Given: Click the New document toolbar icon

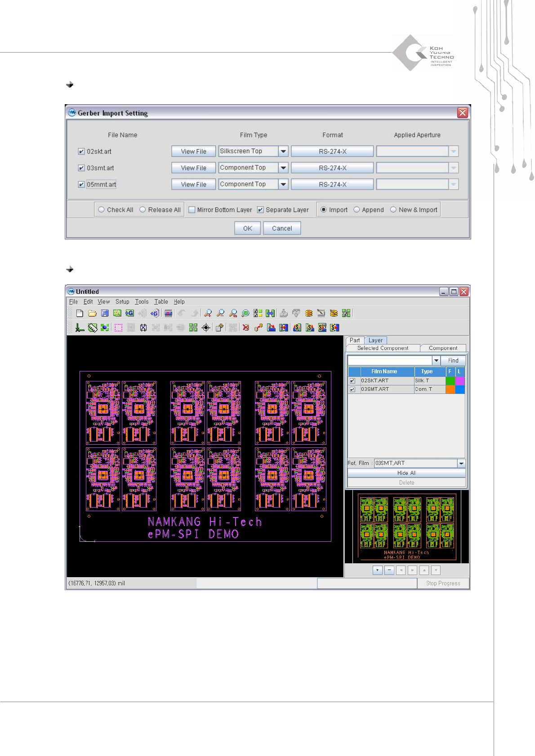Looking at the screenshot, I should click(x=80, y=314).
